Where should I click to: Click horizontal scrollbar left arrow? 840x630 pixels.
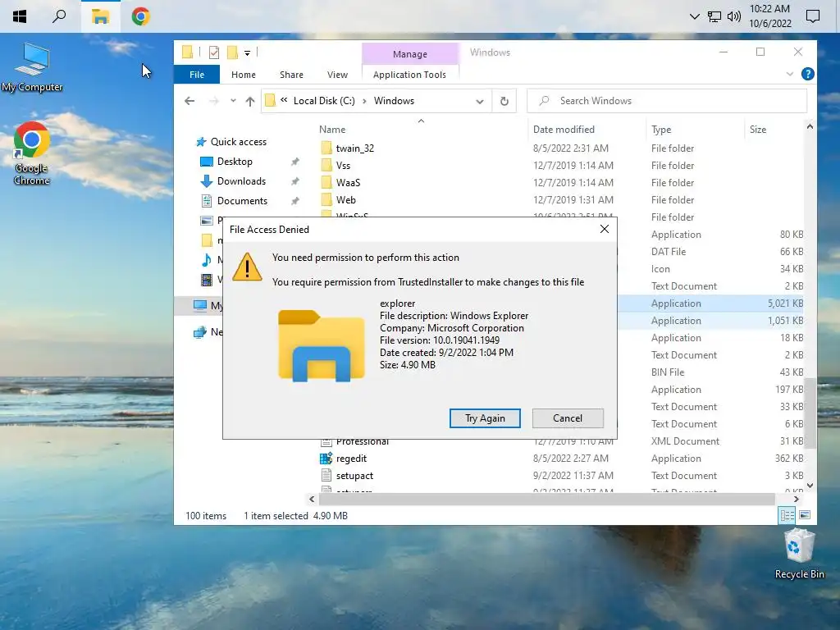point(312,500)
